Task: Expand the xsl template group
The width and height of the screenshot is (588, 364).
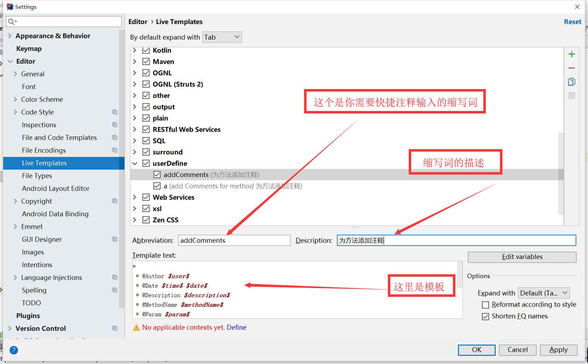Action: coord(135,209)
